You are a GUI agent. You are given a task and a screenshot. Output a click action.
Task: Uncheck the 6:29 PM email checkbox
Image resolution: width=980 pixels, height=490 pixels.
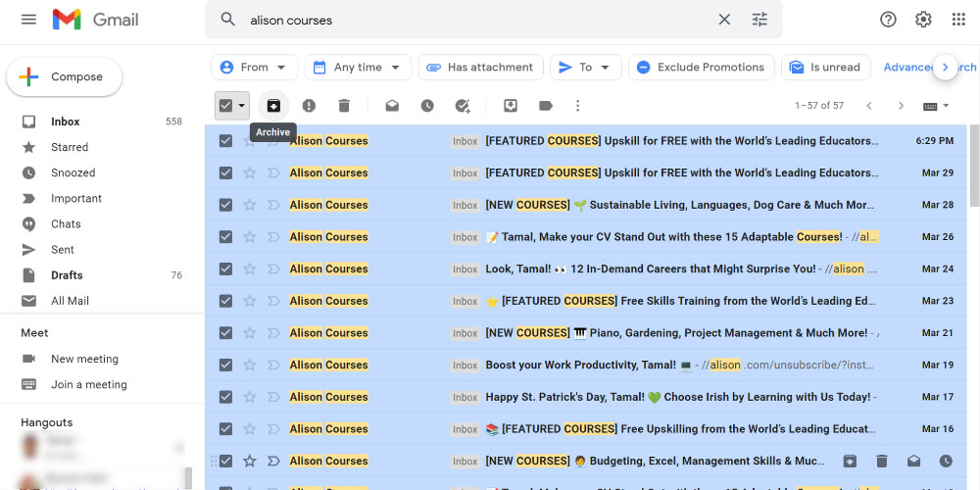tap(225, 140)
